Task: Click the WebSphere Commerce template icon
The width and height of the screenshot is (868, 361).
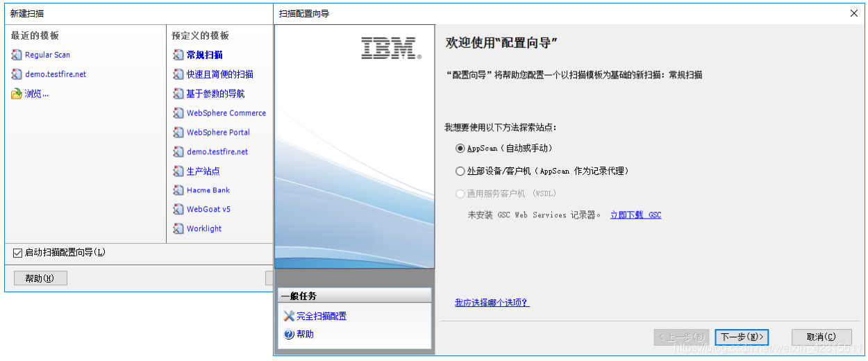Action: click(178, 113)
